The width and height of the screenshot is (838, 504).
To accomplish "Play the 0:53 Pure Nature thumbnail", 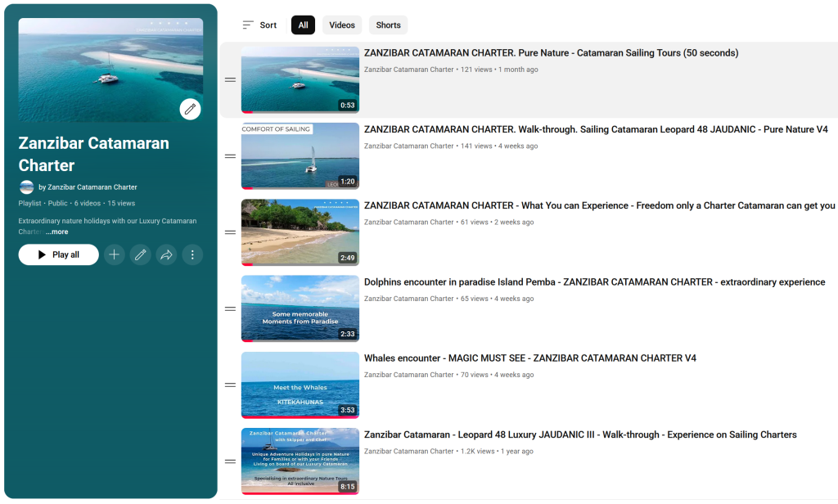I will (x=300, y=79).
